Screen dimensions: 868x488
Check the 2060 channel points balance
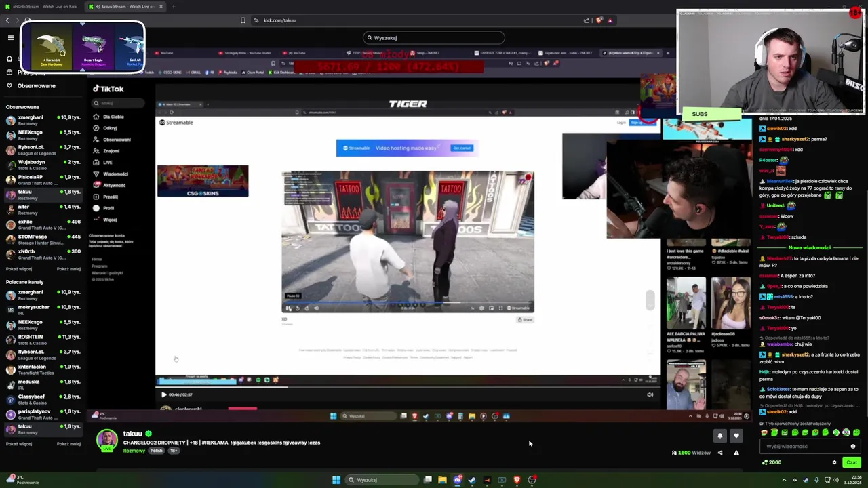click(x=772, y=462)
